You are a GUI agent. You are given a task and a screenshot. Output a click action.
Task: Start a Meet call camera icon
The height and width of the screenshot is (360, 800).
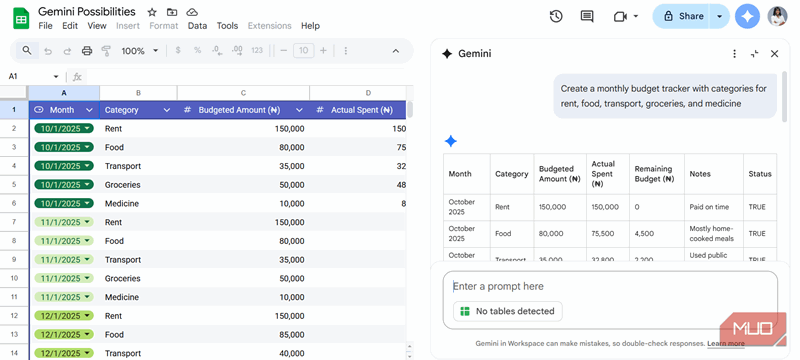click(619, 16)
